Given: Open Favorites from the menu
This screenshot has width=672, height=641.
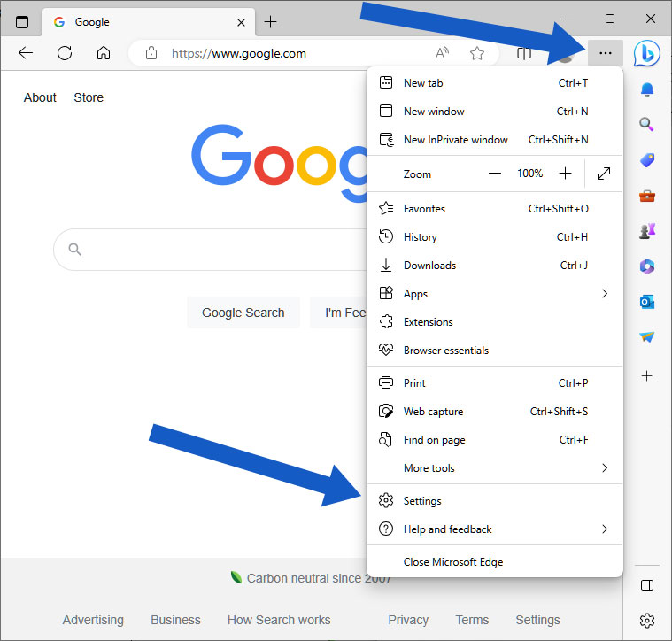Looking at the screenshot, I should point(495,209).
